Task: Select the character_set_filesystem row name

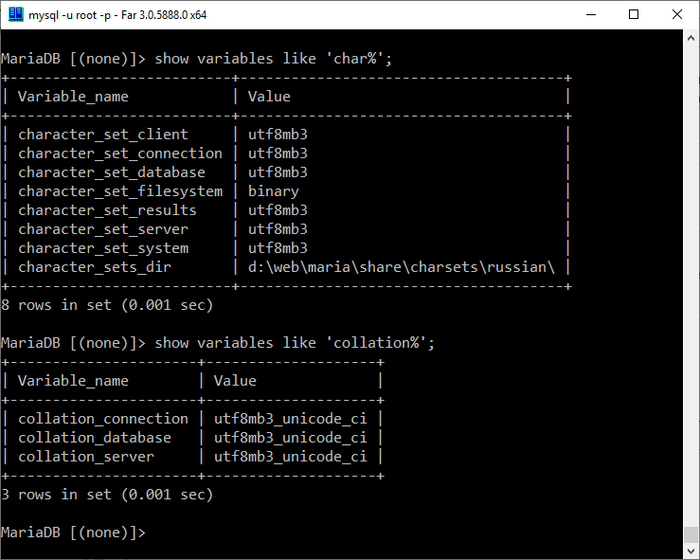Action: point(120,191)
